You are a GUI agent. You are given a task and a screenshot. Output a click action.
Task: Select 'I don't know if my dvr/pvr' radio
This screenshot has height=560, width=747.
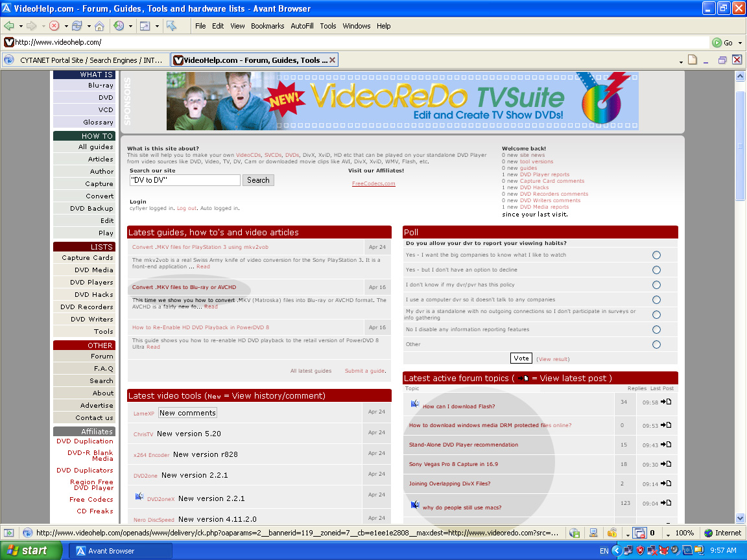(656, 285)
